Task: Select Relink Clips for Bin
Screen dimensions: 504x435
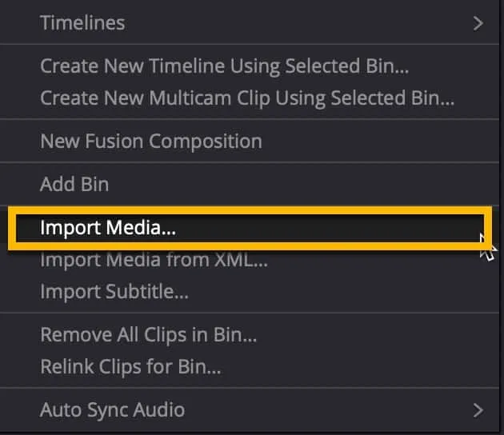Action: pos(130,368)
